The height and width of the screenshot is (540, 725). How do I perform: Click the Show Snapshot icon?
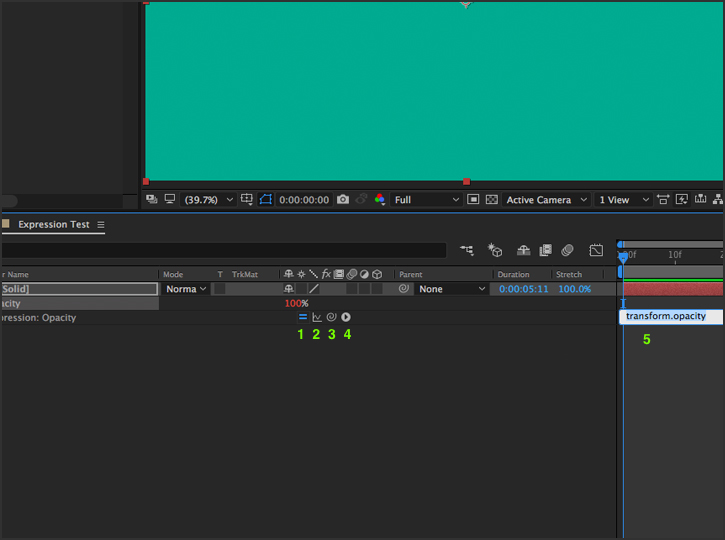[362, 199]
